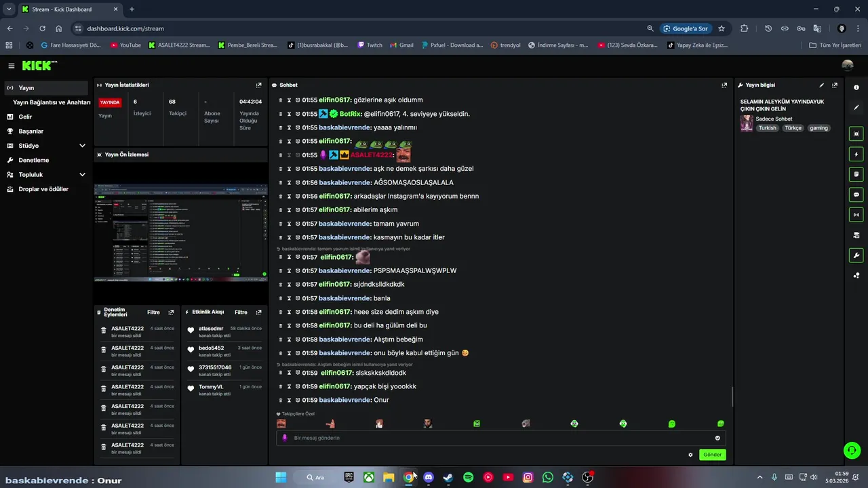Click the three-dots cluster icon in the sidebar
Viewport: 868px width, 488px height.
coord(856,275)
